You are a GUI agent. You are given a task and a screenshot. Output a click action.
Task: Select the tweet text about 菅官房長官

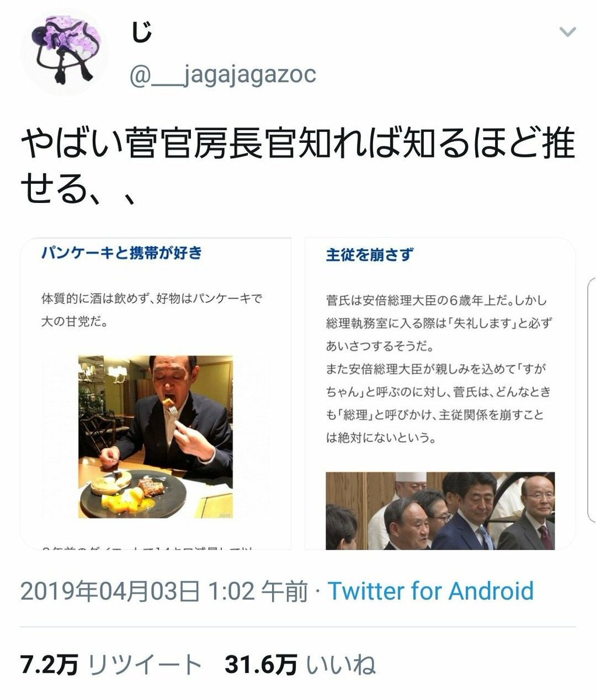click(x=298, y=169)
